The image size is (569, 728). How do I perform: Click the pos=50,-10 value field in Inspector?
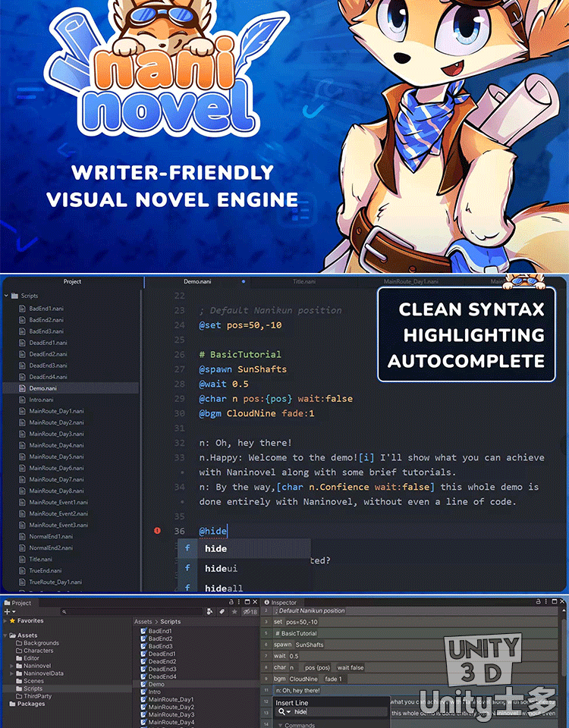(302, 622)
